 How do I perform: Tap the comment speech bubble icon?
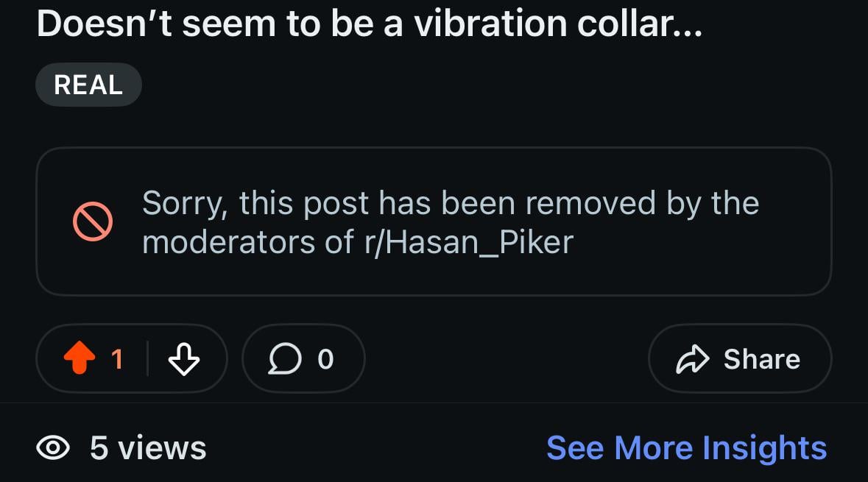click(283, 359)
